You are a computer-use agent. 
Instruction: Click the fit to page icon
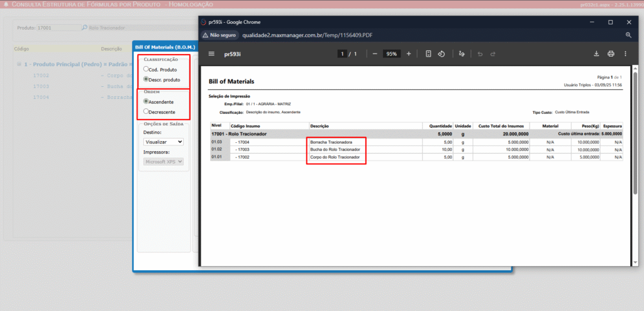[x=428, y=54]
